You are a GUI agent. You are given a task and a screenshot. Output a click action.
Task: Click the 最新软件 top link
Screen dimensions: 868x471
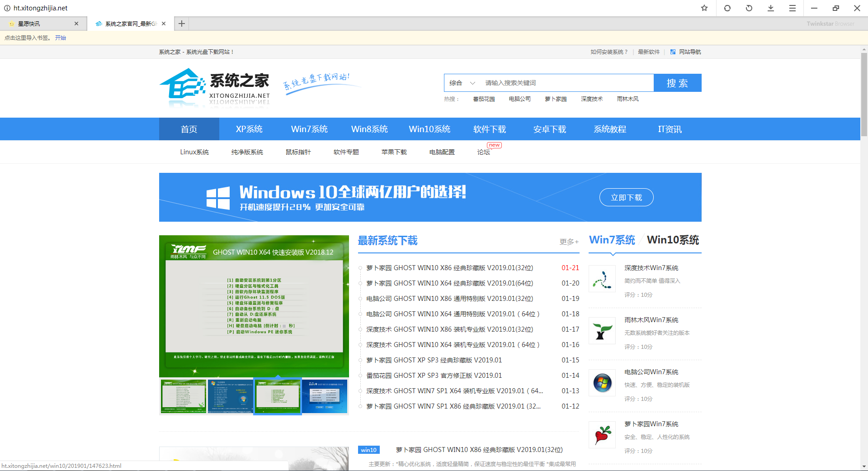[x=649, y=52]
